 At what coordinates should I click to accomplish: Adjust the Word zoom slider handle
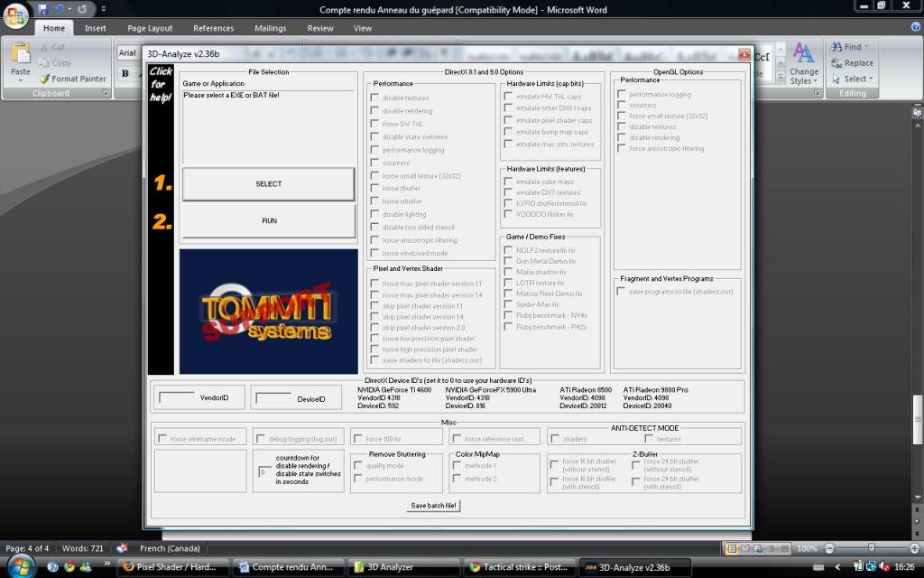pos(872,548)
